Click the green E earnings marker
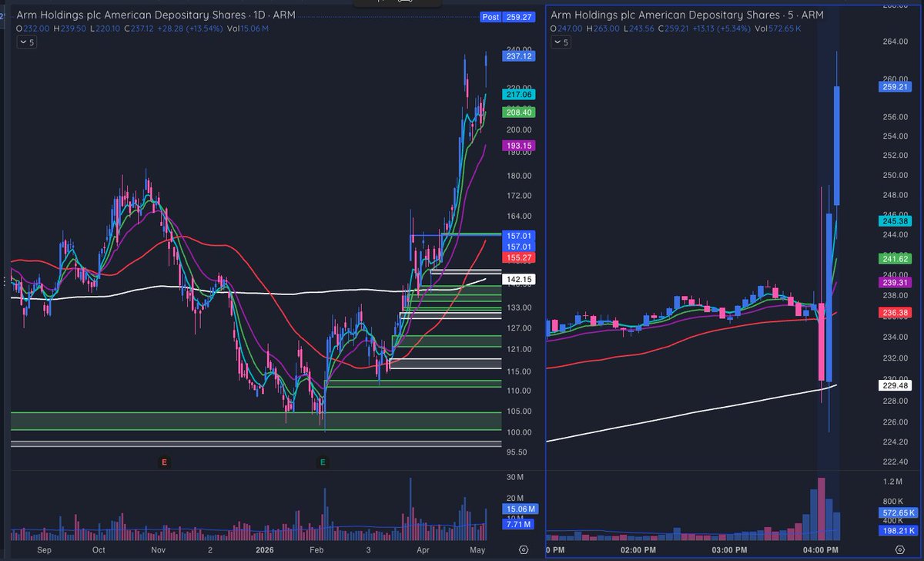This screenshot has height=561, width=924. [323, 462]
